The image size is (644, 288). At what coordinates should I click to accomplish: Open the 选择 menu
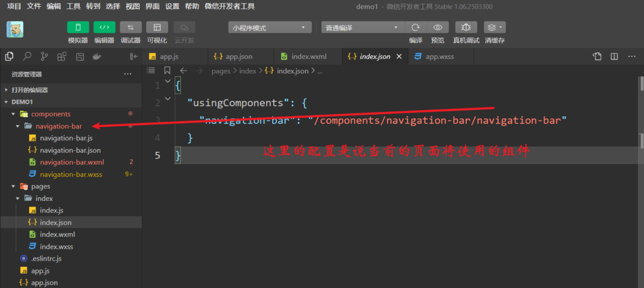[113, 6]
